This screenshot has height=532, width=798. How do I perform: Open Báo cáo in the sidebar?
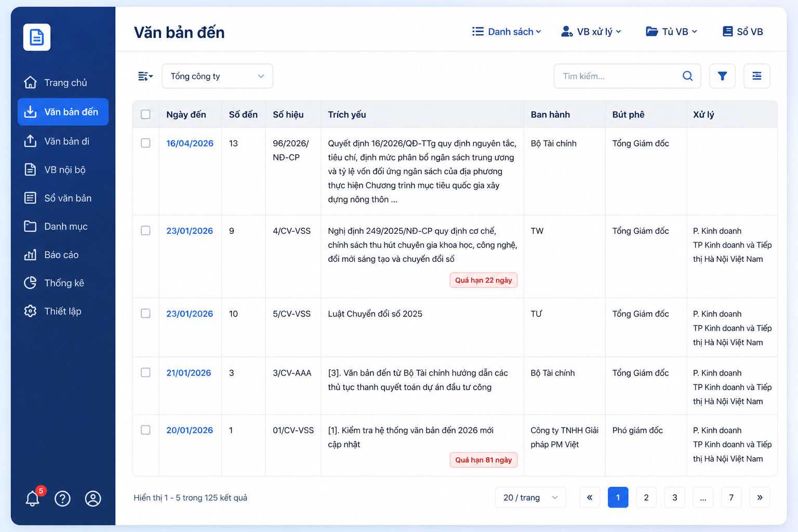63,255
